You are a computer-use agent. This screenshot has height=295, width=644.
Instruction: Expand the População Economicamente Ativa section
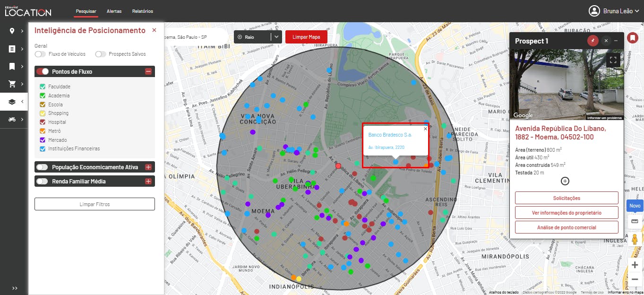[x=148, y=167]
